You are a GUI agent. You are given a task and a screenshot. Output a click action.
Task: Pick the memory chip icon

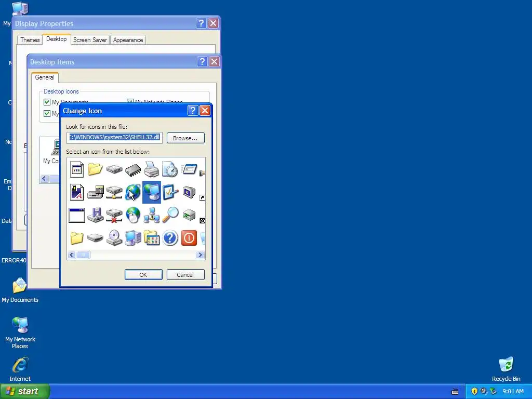point(133,170)
